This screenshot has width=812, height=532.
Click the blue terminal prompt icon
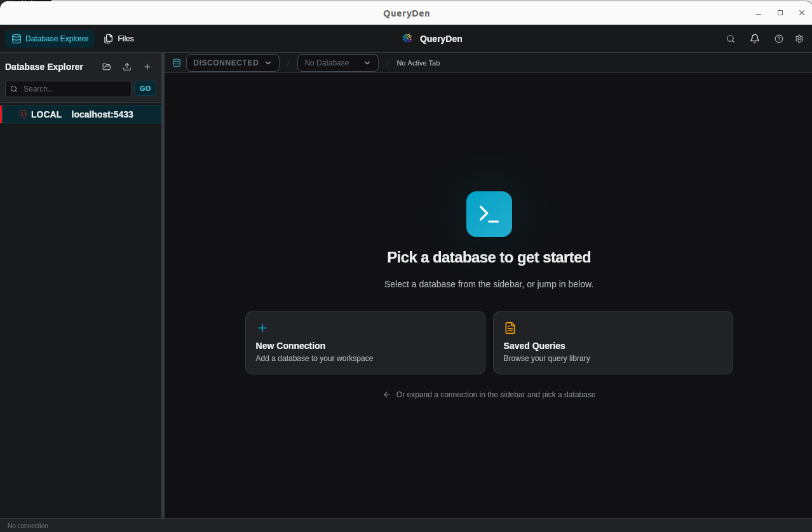tap(489, 214)
